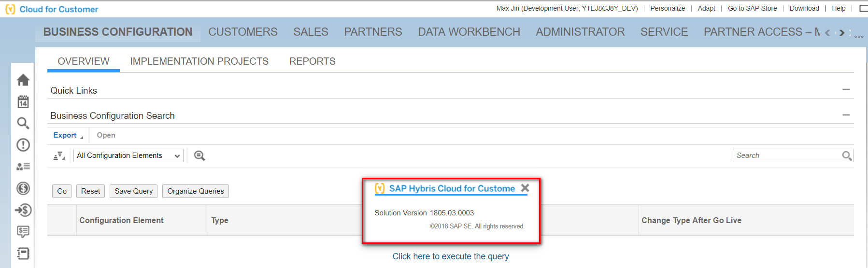868x268 pixels.
Task: Click the Go button
Action: coord(62,191)
